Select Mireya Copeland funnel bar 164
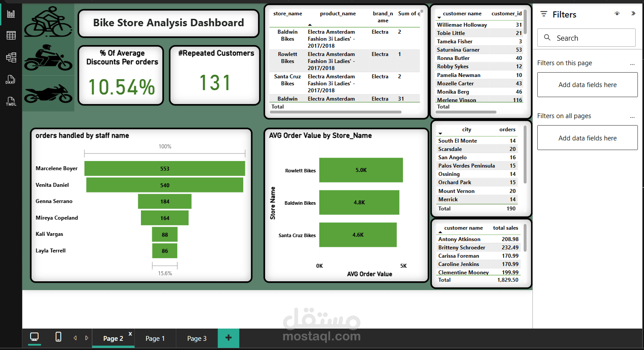This screenshot has width=644, height=350. (x=164, y=218)
